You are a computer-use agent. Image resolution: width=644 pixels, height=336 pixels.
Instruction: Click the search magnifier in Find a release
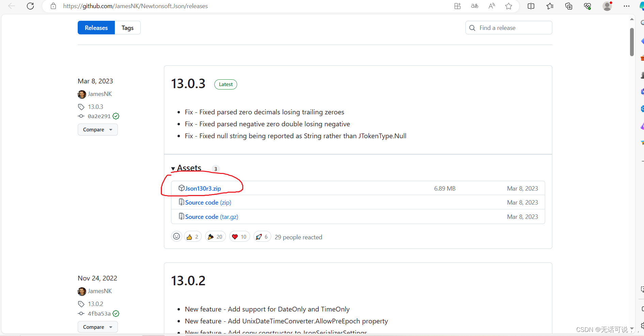pos(472,28)
